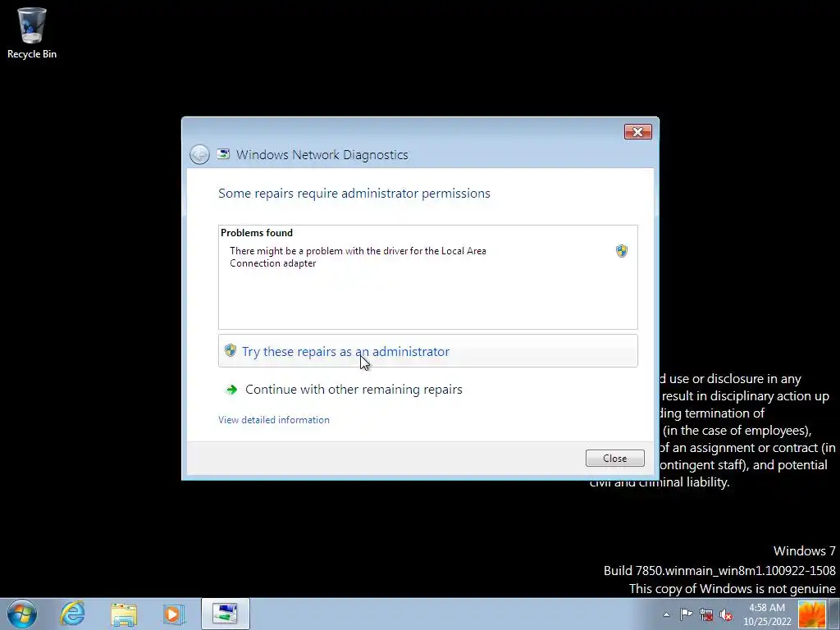The height and width of the screenshot is (630, 840).
Task: Open the Action Center flag icon
Action: pyautogui.click(x=686, y=614)
